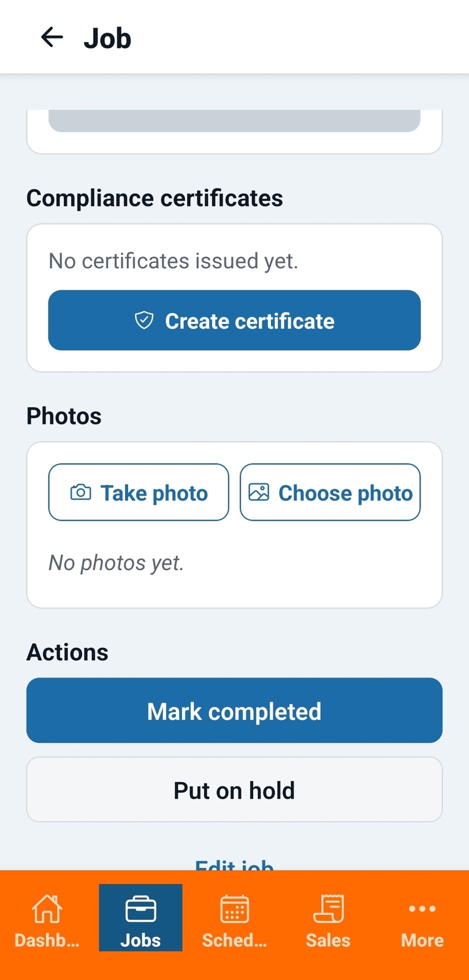Put the job on hold
Image resolution: width=469 pixels, height=980 pixels.
point(234,790)
